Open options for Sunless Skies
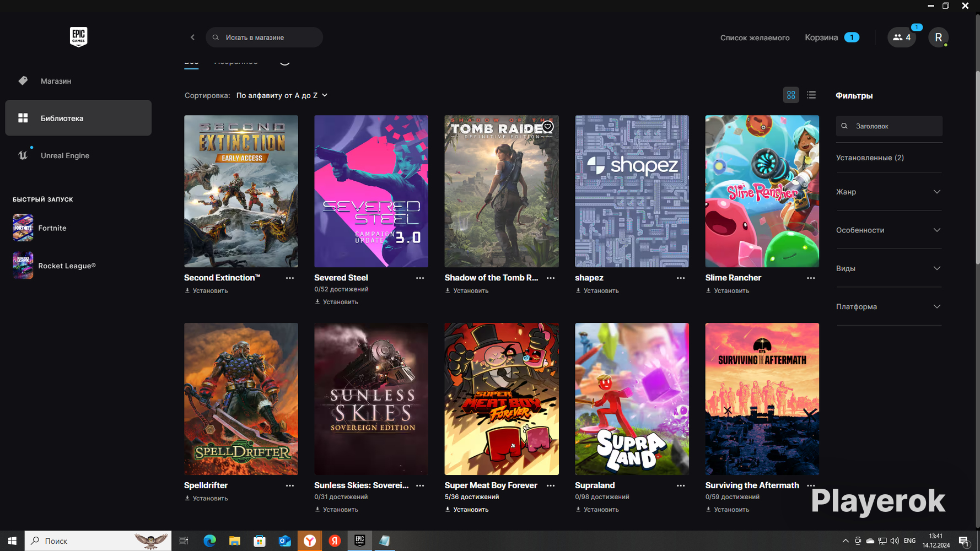Screen dimensions: 980x551 (420, 486)
